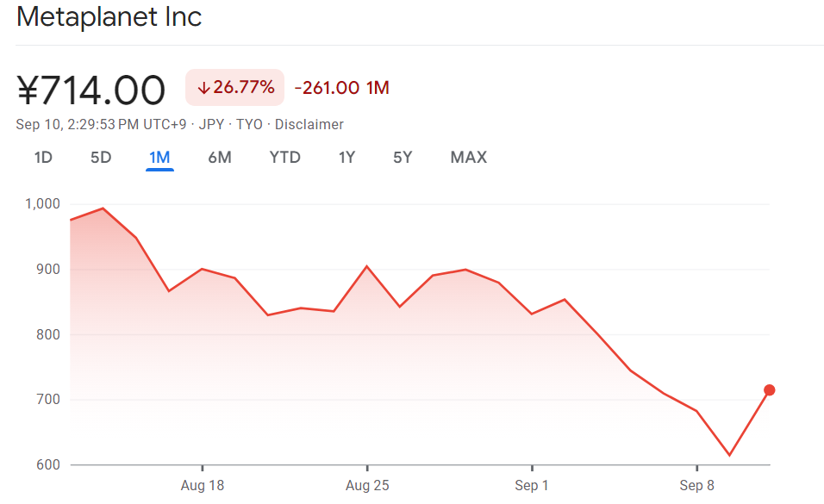This screenshot has width=824, height=504.
Task: Switch to the 1D time range tab
Action: [43, 158]
